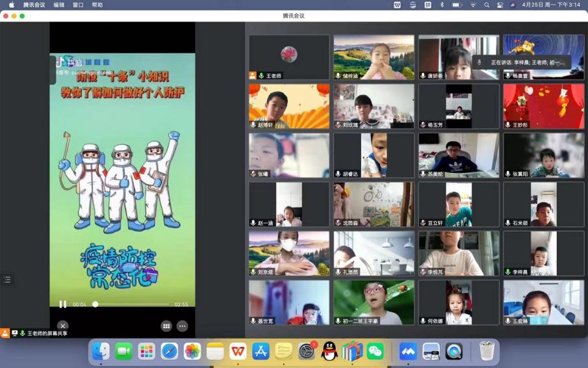
Task: Click the WPS icon in the menu bar
Action: pyautogui.click(x=398, y=5)
